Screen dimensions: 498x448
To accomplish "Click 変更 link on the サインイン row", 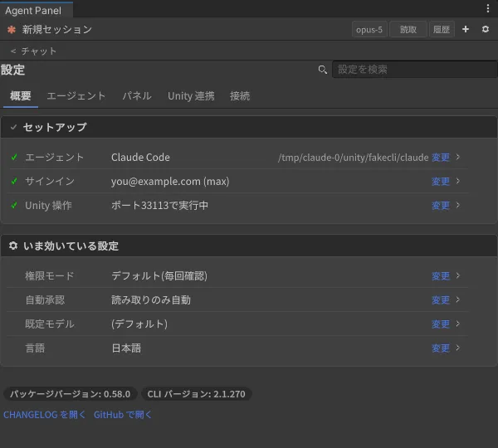I will coord(441,182).
